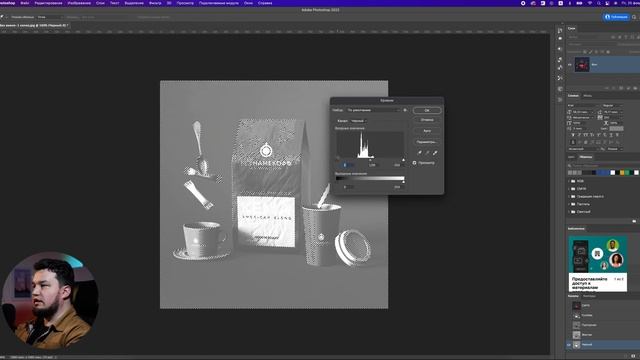Pick the black point eyedropper in Levels

pos(420,153)
